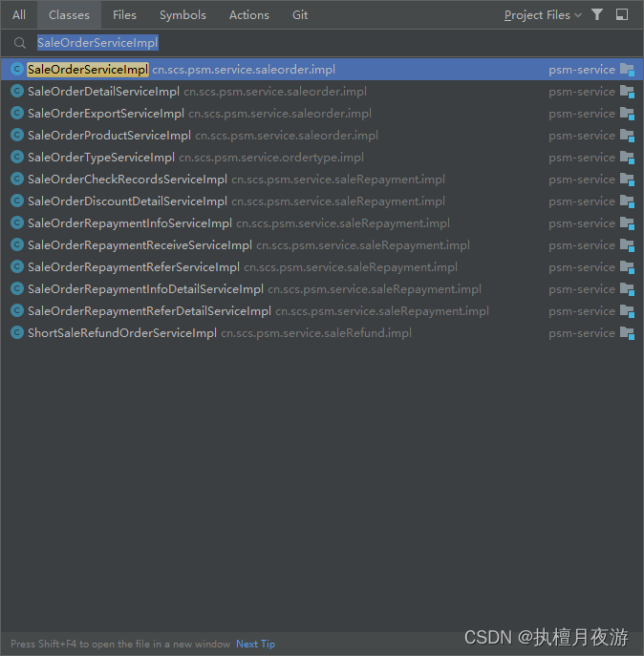
Task: Select SaleOrderDiscountDetailServiceImpl result
Action: point(322,201)
